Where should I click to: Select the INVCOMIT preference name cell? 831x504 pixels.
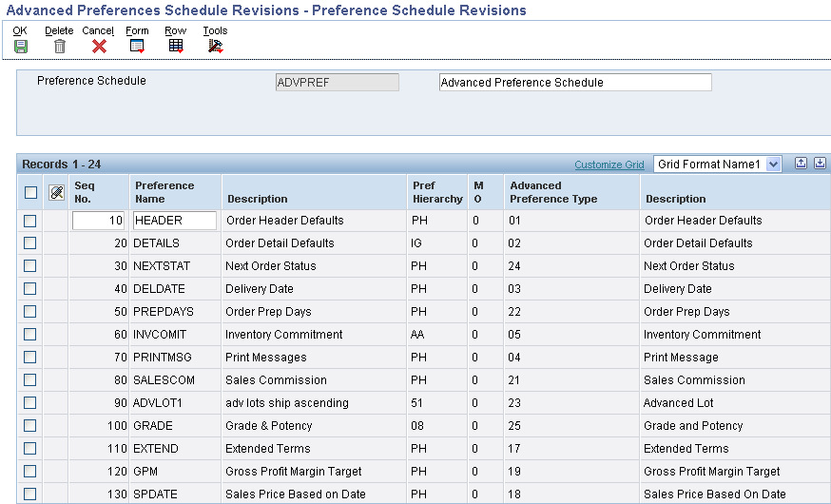point(175,335)
